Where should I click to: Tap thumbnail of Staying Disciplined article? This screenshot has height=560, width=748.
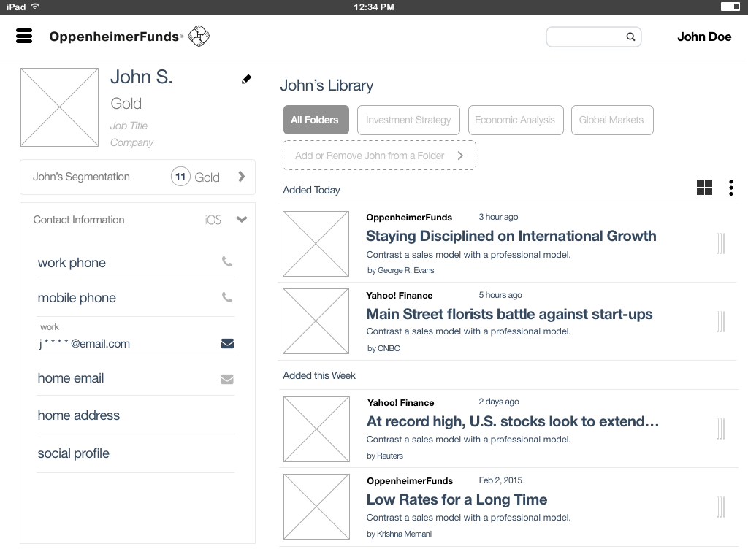[x=316, y=244]
